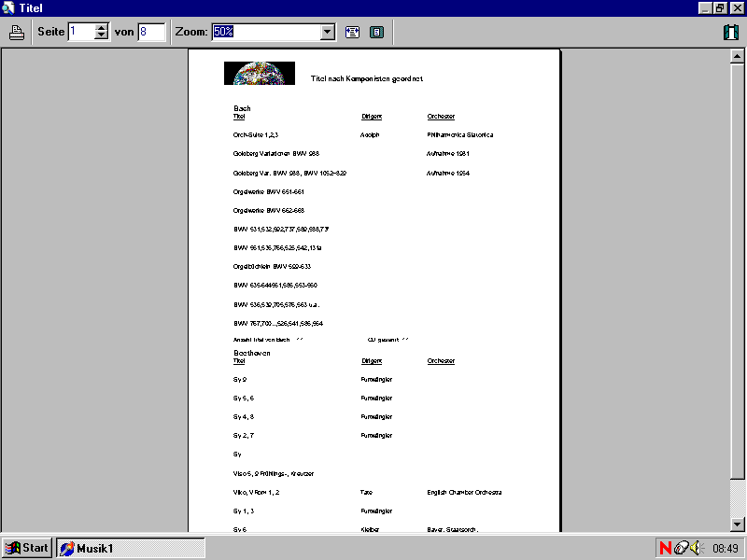Open the Windows Start menu
Image resolution: width=747 pixels, height=560 pixels.
pyautogui.click(x=27, y=548)
